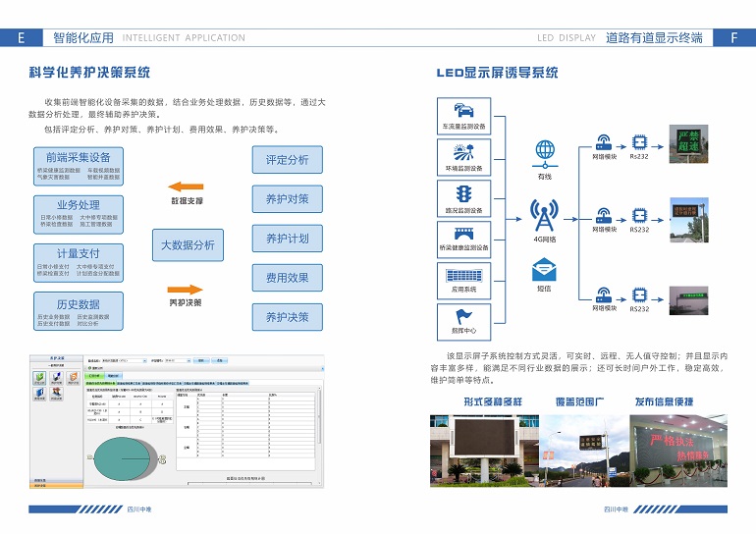Click the 智能化应用 header title
The height and width of the screenshot is (534, 756).
pos(83,37)
